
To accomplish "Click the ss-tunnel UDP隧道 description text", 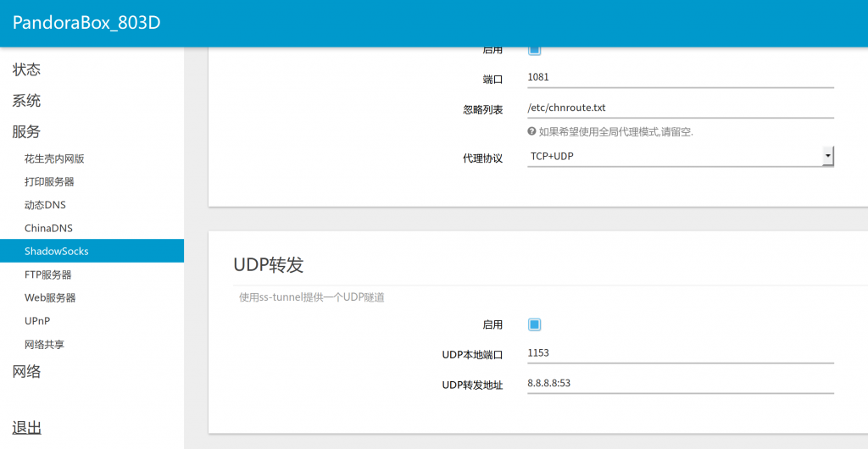I will point(312,297).
